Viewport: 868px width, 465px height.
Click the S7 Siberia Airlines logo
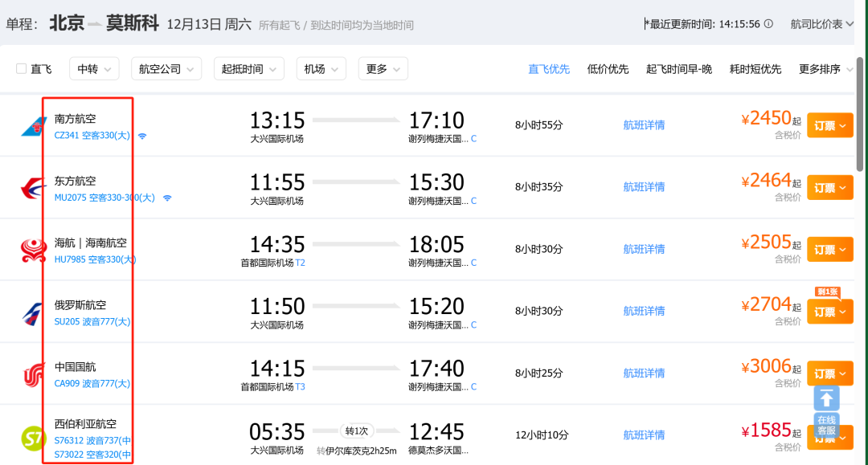[x=32, y=438]
